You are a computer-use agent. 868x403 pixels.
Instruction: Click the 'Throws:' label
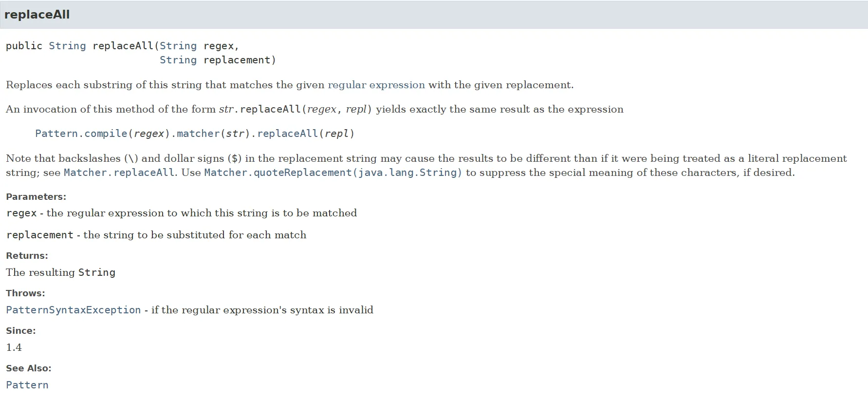pyautogui.click(x=25, y=293)
